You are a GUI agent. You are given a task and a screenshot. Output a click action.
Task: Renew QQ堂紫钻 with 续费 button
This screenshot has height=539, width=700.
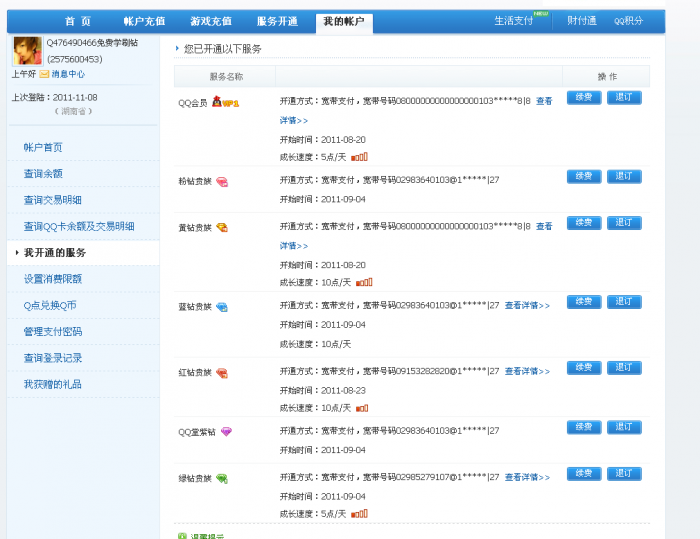[x=584, y=427]
